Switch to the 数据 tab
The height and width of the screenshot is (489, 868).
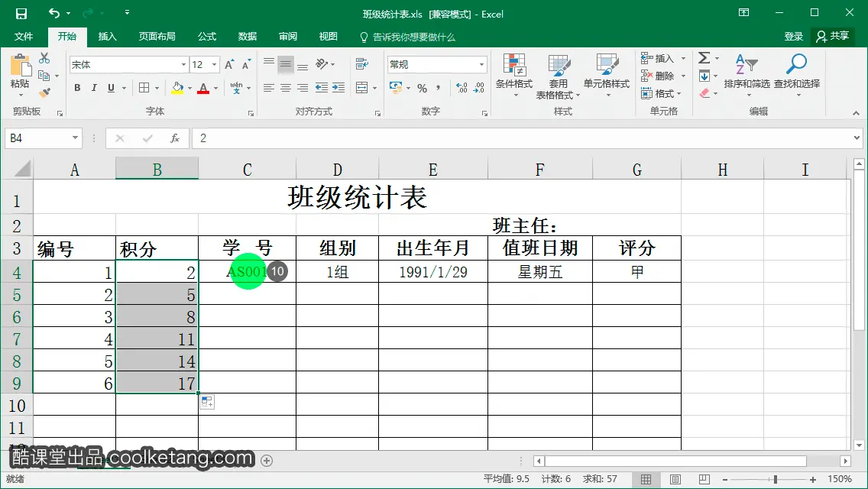pyautogui.click(x=247, y=37)
